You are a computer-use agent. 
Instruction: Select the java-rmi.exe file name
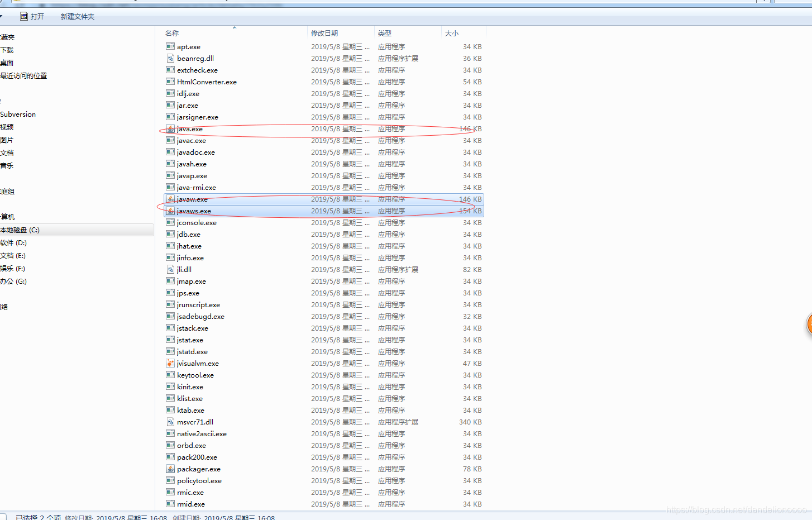[x=197, y=188]
